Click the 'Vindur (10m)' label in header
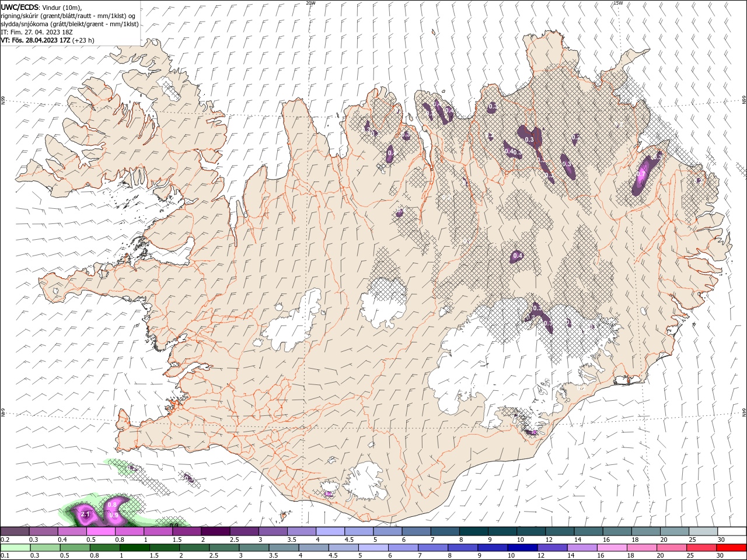The image size is (747, 560). (62, 7)
